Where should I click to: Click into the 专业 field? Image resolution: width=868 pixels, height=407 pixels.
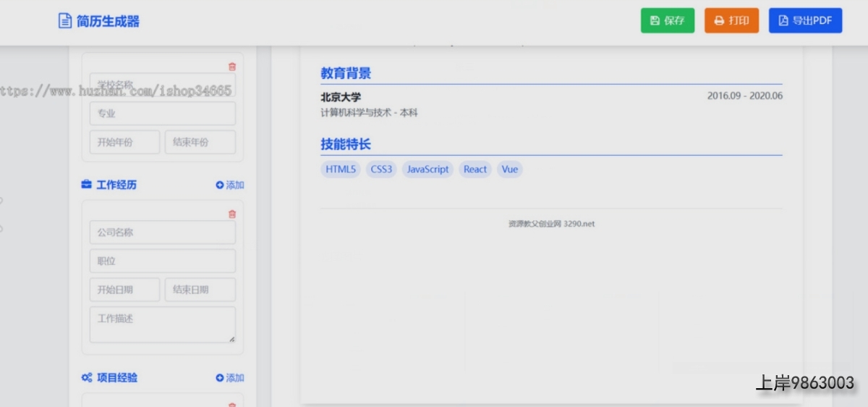163,114
